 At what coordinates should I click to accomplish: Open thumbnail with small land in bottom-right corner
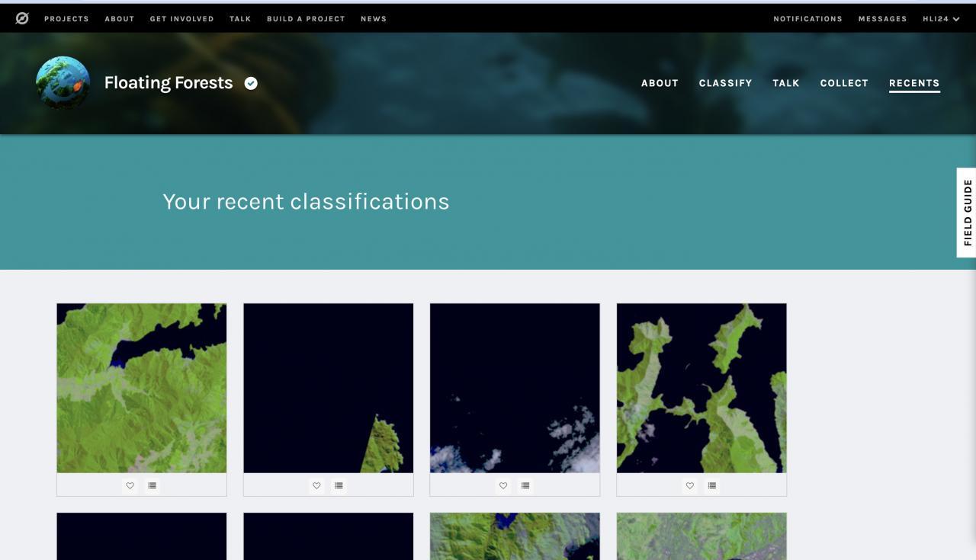click(x=329, y=388)
